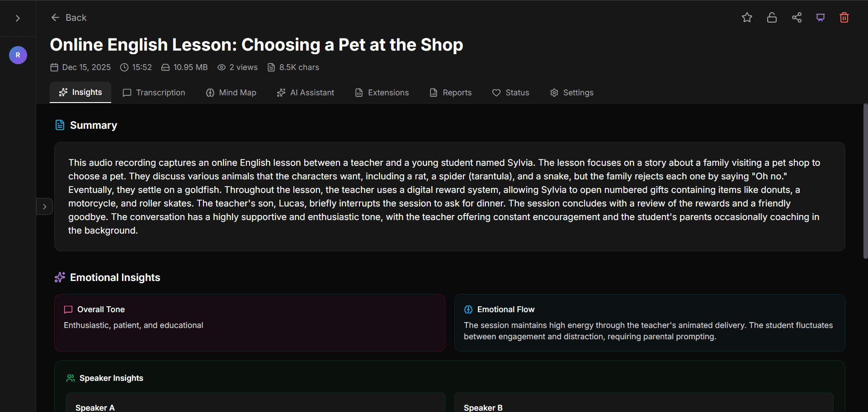Viewport: 868px width, 412px height.
Task: Click the presentation screen icon
Action: tap(820, 18)
